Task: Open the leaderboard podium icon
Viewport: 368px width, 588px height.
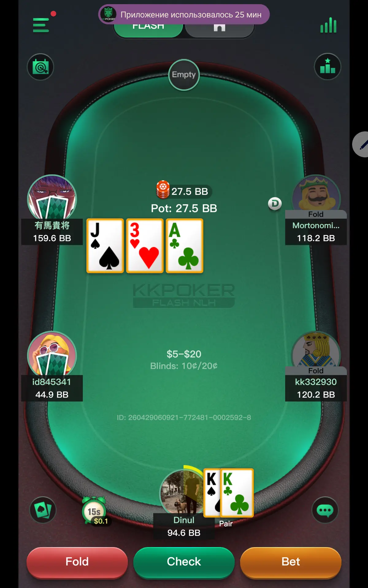Action: coord(328,66)
